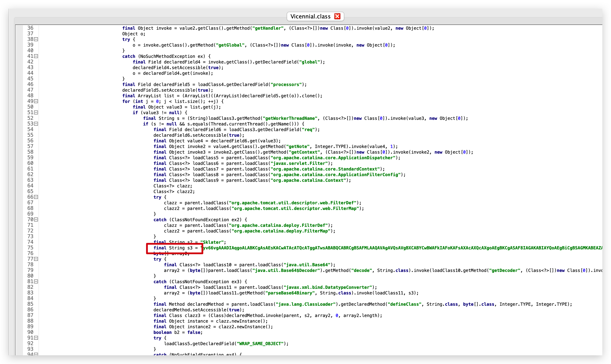Fold the catch block at line 81

point(36,282)
